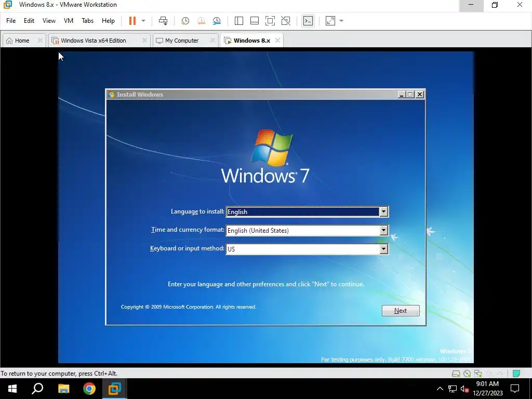
Task: Click the stretch guest display icon
Action: pos(330,21)
